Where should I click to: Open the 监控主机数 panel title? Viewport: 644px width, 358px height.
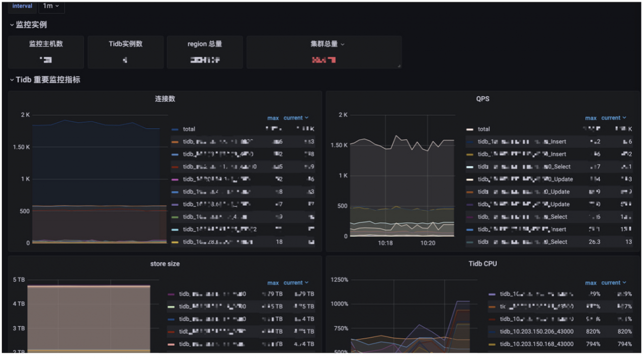[46, 44]
